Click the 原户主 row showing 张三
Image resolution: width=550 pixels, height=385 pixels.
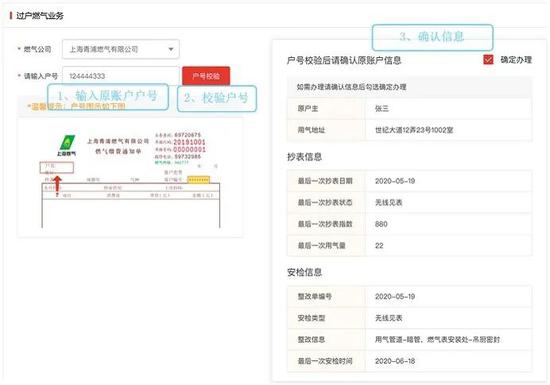point(409,108)
